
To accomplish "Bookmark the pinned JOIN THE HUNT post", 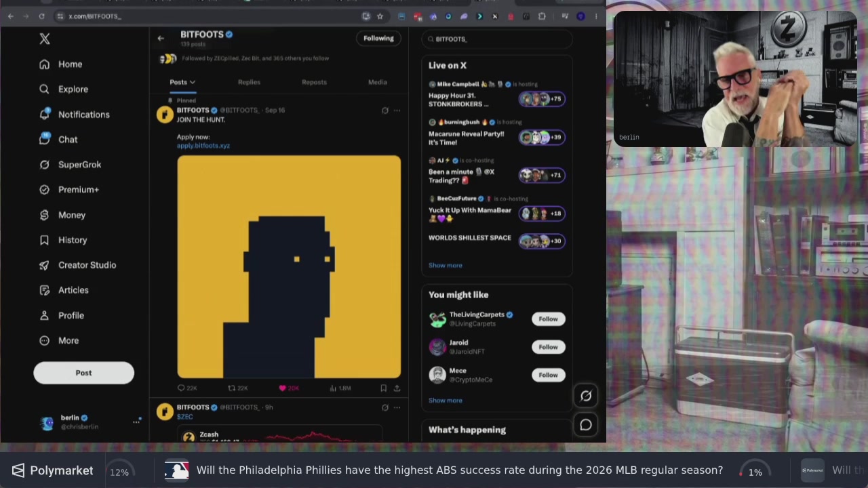I will [x=383, y=388].
